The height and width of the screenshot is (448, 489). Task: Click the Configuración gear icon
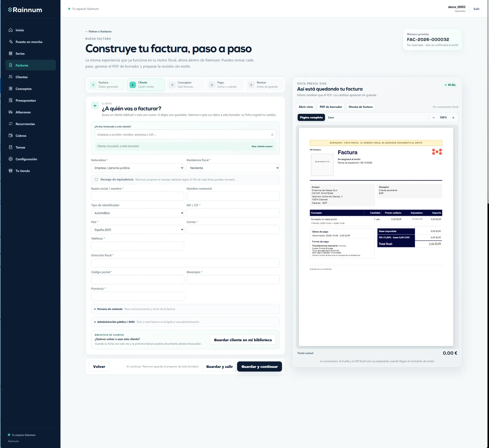[11, 159]
